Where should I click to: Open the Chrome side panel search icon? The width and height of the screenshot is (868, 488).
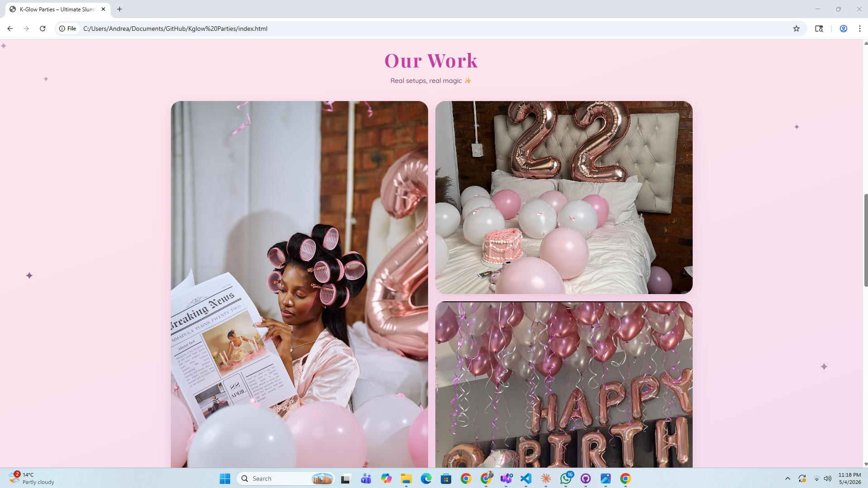(819, 29)
